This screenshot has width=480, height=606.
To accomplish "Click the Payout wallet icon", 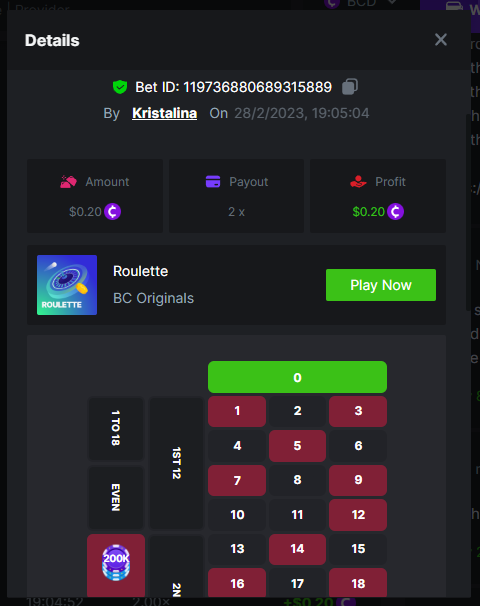I will (213, 181).
